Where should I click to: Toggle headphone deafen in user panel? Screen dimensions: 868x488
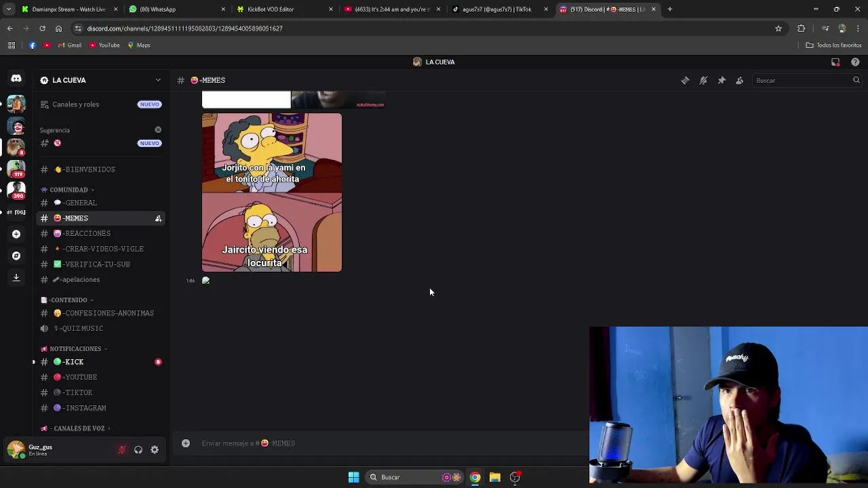click(138, 449)
